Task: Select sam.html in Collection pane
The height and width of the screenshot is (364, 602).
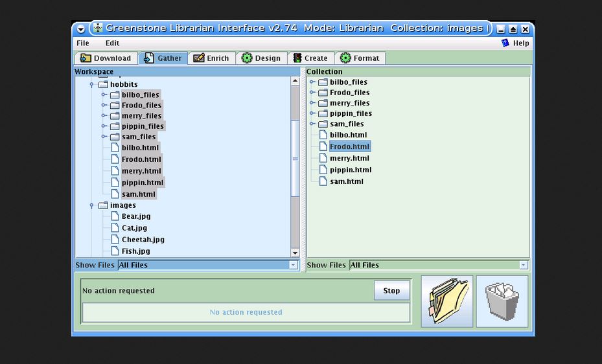Action: coord(347,181)
